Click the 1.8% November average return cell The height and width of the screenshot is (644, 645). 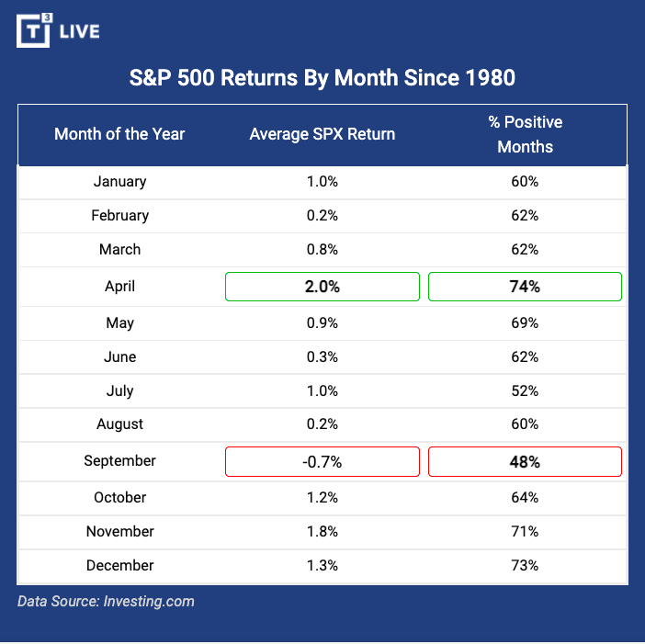(x=322, y=531)
